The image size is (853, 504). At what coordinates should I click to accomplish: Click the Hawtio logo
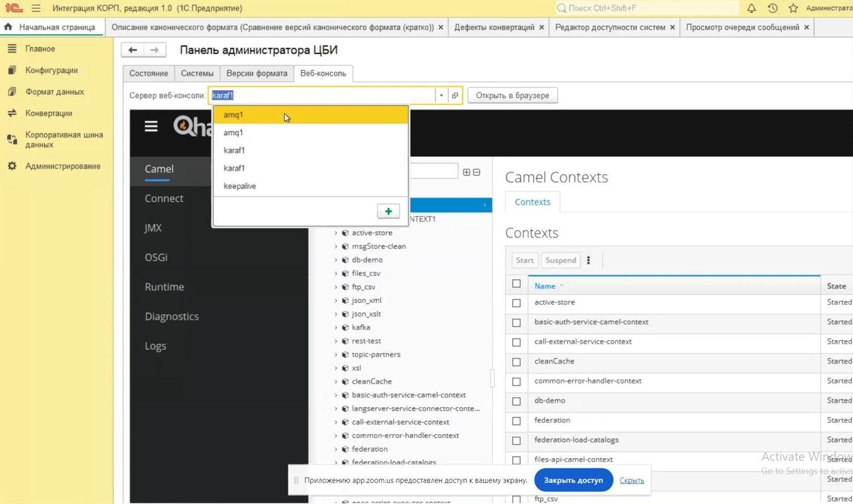[x=193, y=126]
